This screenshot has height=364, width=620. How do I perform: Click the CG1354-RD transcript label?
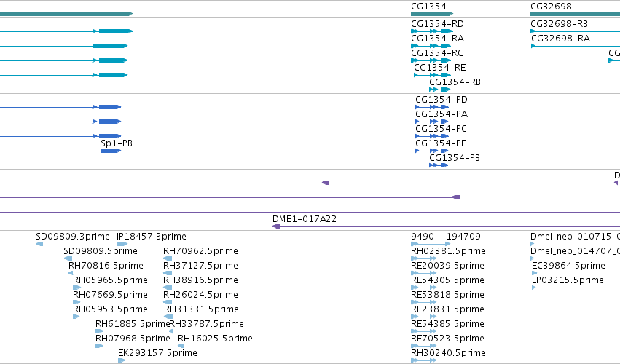pyautogui.click(x=437, y=24)
